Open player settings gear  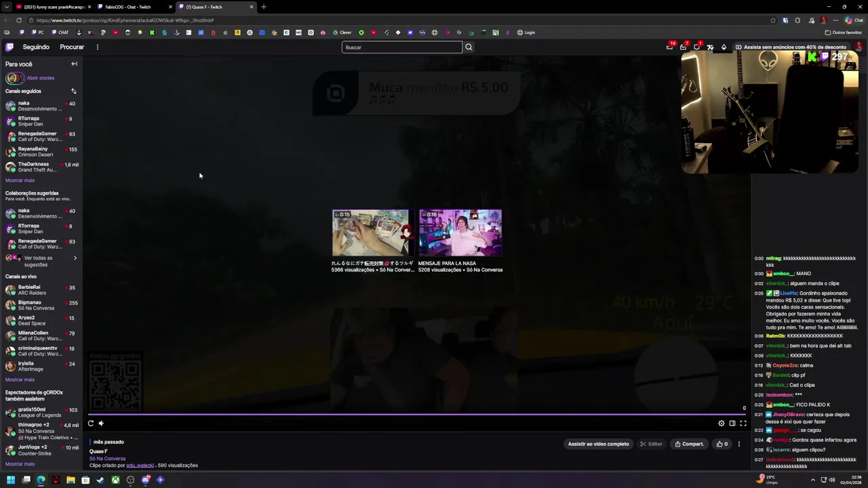point(722,424)
